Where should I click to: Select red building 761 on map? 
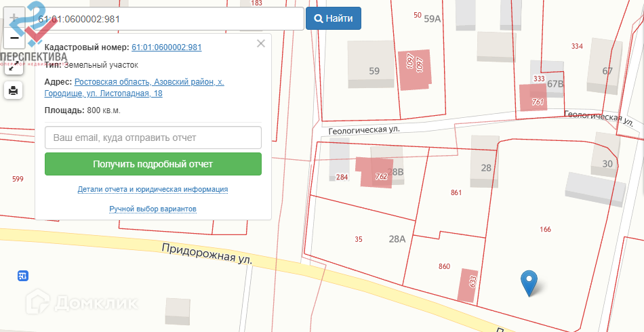533,98
